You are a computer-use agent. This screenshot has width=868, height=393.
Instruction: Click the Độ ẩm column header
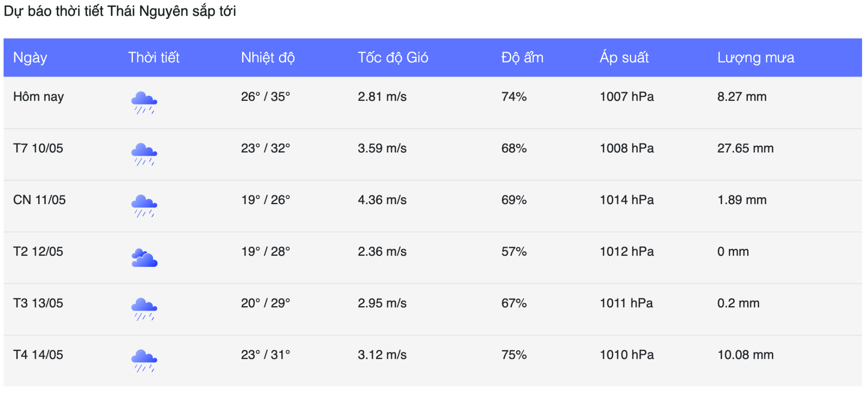coord(522,58)
